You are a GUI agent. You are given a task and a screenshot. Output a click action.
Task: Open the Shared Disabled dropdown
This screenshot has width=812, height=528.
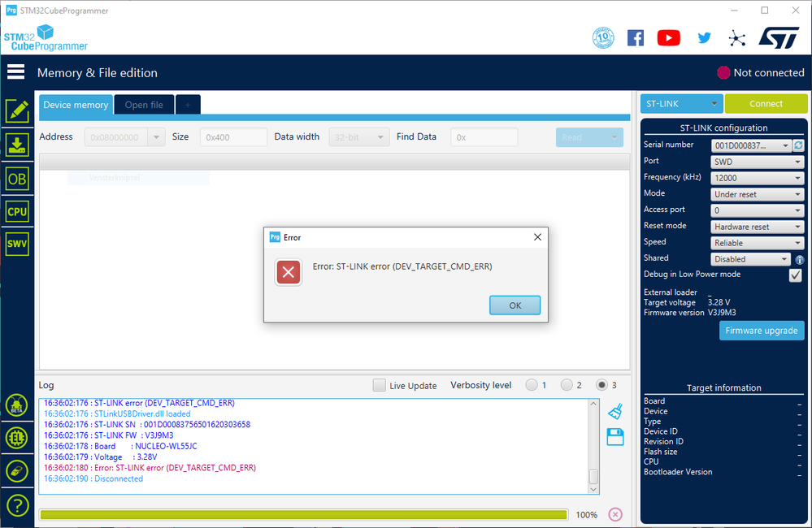tap(751, 259)
